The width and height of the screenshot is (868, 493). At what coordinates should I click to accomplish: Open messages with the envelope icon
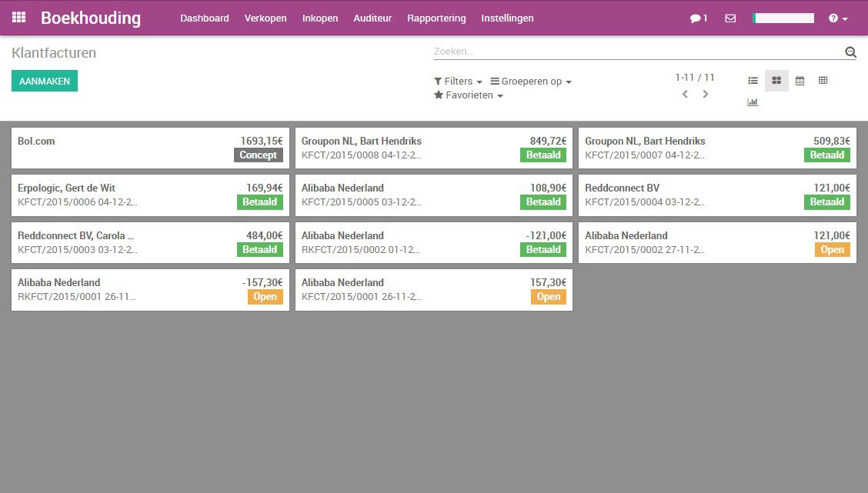point(729,17)
